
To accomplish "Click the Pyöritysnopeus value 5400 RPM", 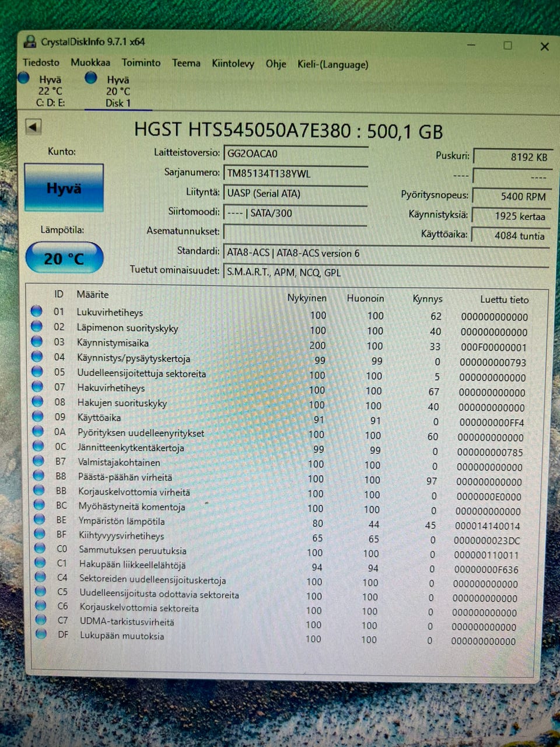I will (512, 197).
